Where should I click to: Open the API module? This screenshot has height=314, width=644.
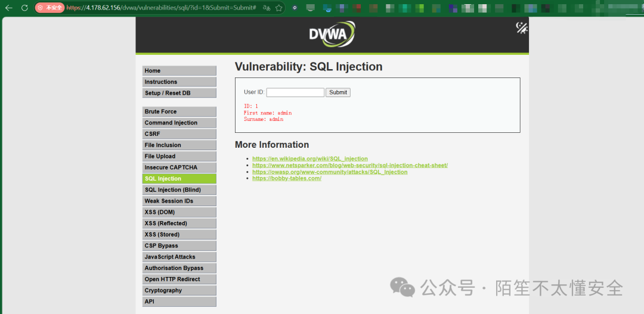click(x=179, y=301)
